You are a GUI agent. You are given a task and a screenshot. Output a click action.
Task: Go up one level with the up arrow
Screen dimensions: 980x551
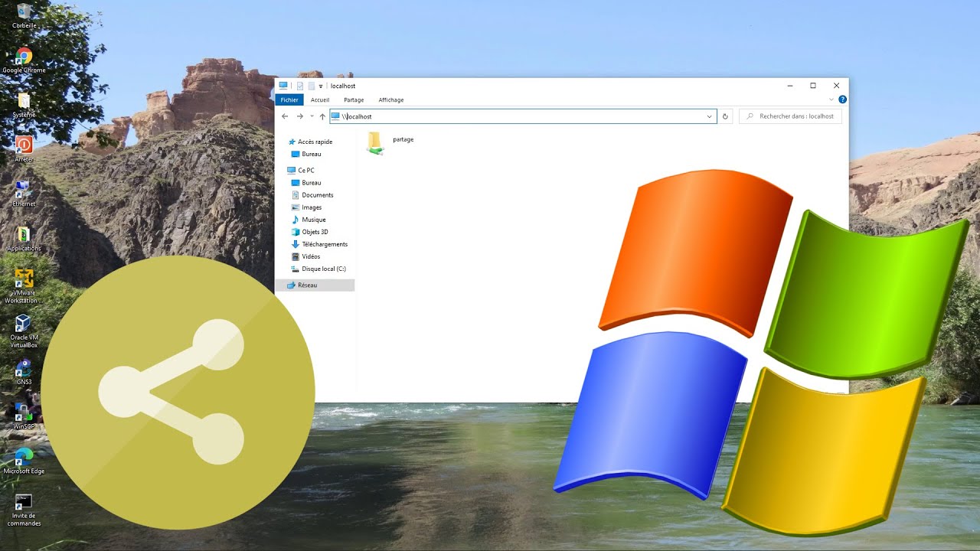click(x=322, y=116)
